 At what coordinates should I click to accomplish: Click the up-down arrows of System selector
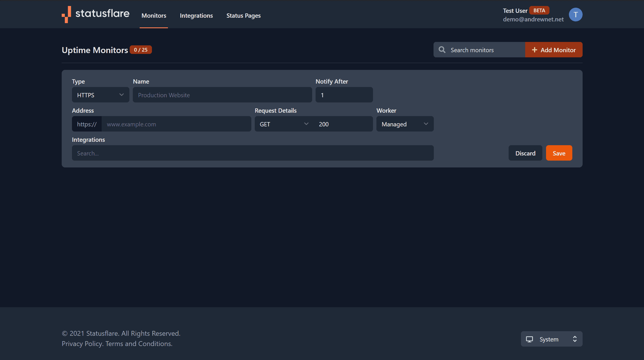click(575, 339)
